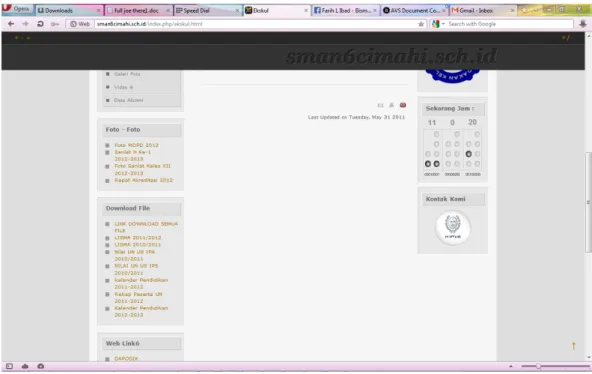Viewport: 592px width, 374px height.
Task: Click the address bar URL field
Action: [256, 24]
